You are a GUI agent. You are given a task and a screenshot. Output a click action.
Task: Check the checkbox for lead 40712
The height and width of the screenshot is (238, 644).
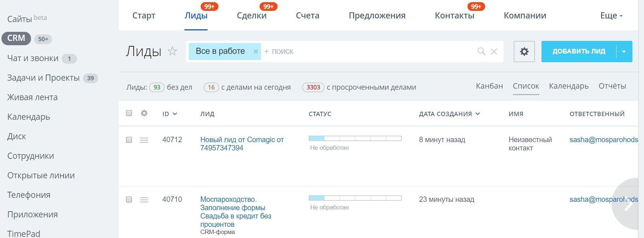click(x=129, y=140)
